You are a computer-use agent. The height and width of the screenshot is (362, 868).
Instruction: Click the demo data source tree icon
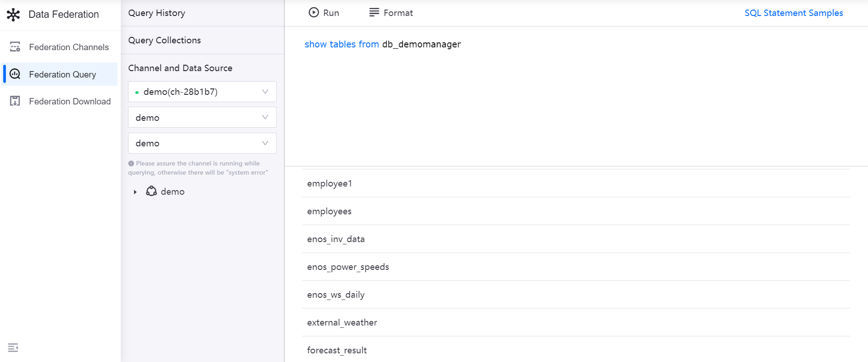pos(151,191)
